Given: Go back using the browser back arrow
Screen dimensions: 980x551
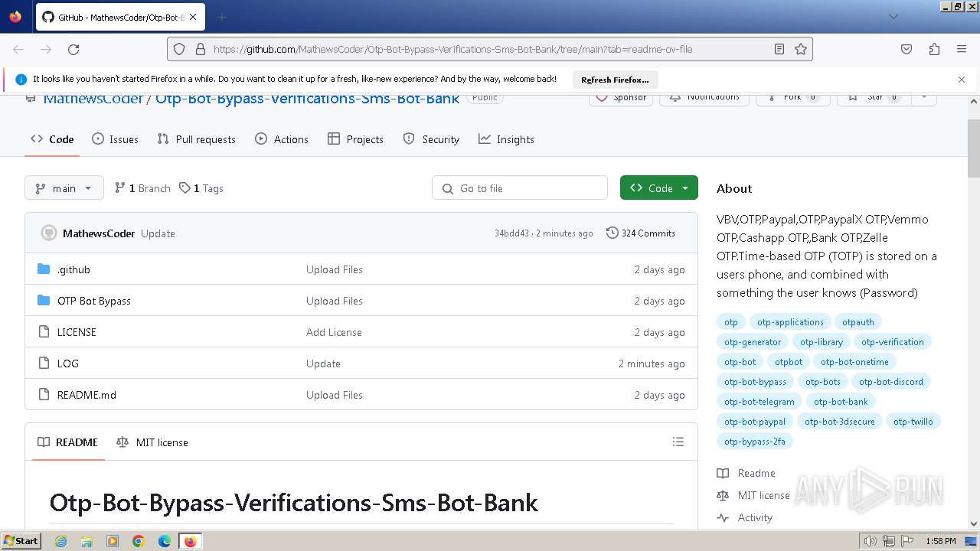Looking at the screenshot, I should coord(18,49).
